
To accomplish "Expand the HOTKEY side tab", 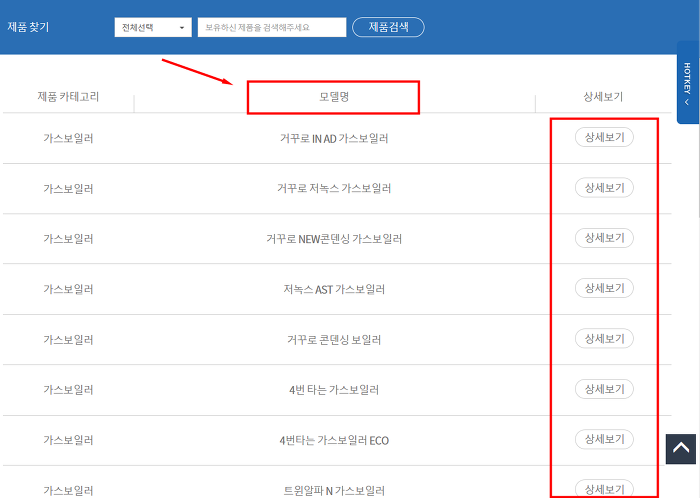I will pos(688,83).
